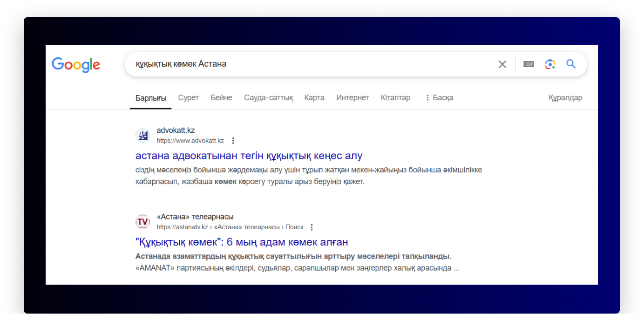This screenshot has width=644, height=314.
Task: Open the three-dot menu next to advokatt.kz
Action: 233,140
